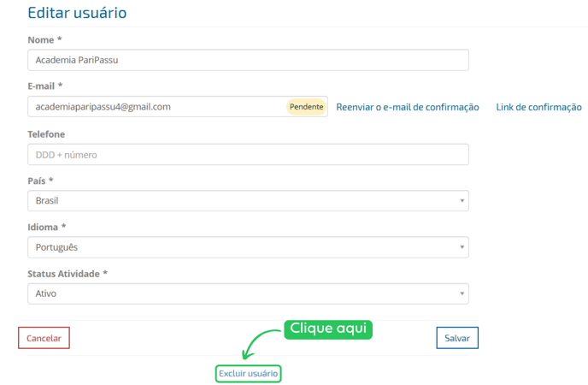Resend confirmation via Reenviar o e-mail link

click(407, 107)
